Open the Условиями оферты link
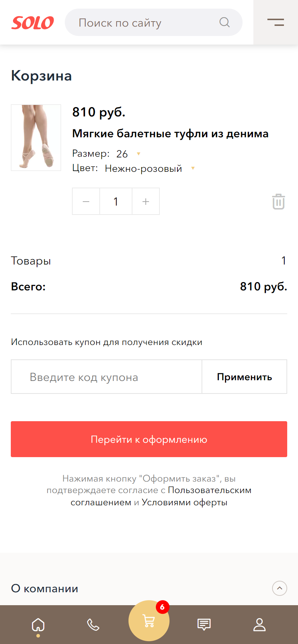The width and height of the screenshot is (298, 644). point(184,502)
